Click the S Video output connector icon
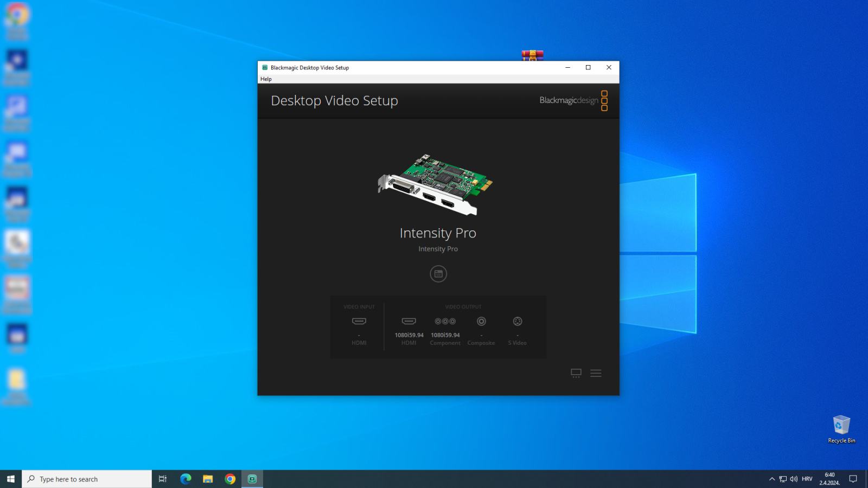The height and width of the screenshot is (488, 868). (518, 321)
